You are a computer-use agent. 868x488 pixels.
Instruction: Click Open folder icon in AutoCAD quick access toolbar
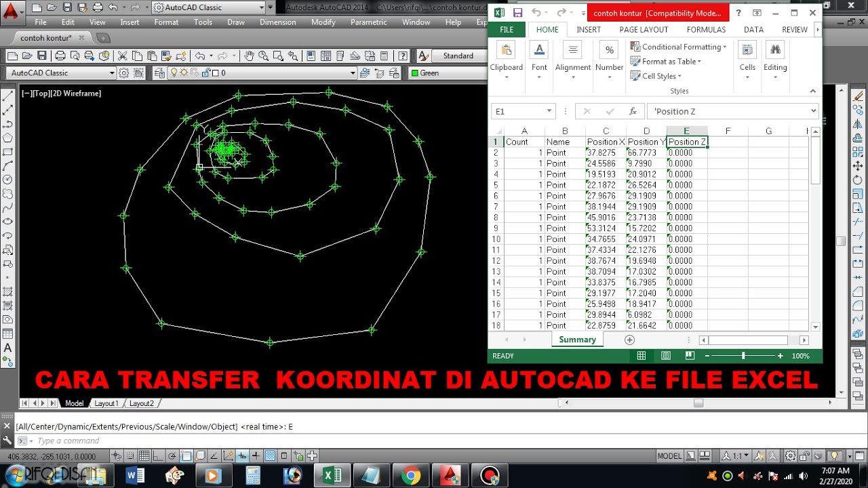click(51, 7)
